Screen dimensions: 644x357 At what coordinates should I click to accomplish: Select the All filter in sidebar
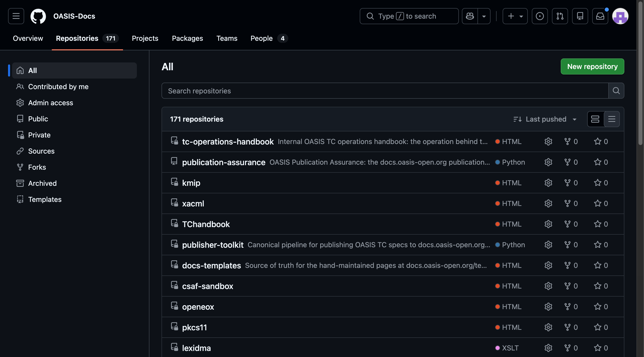pyautogui.click(x=74, y=70)
